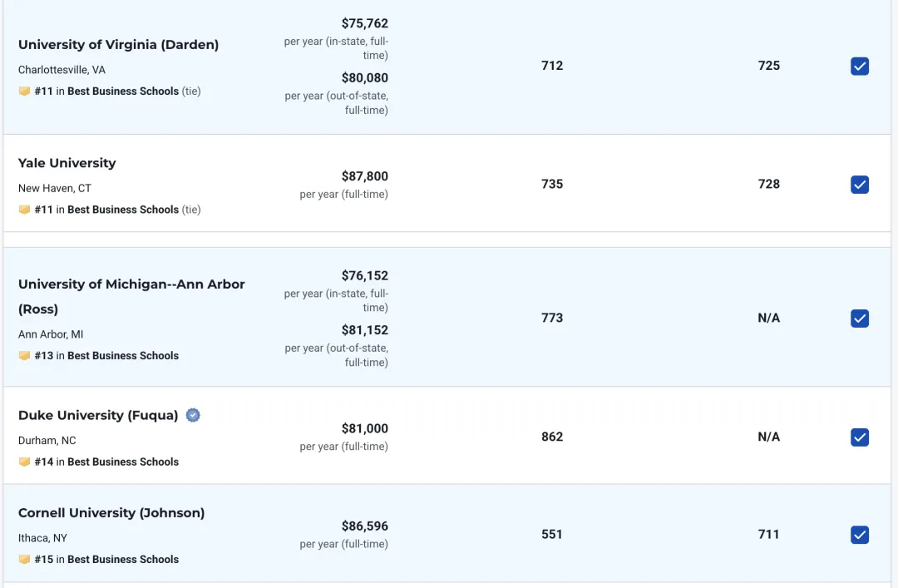Image resolution: width=898 pixels, height=588 pixels.
Task: View the Cornell University (Johnson) profile
Action: pos(111,513)
